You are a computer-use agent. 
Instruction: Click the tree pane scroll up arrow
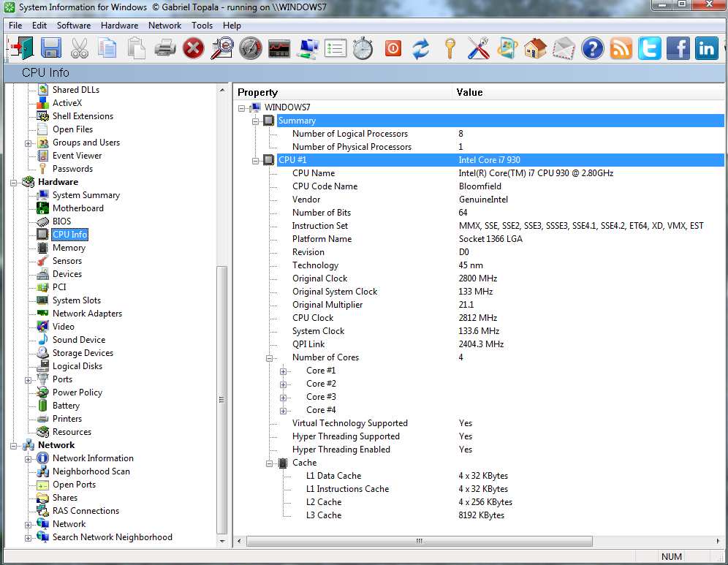click(x=222, y=90)
